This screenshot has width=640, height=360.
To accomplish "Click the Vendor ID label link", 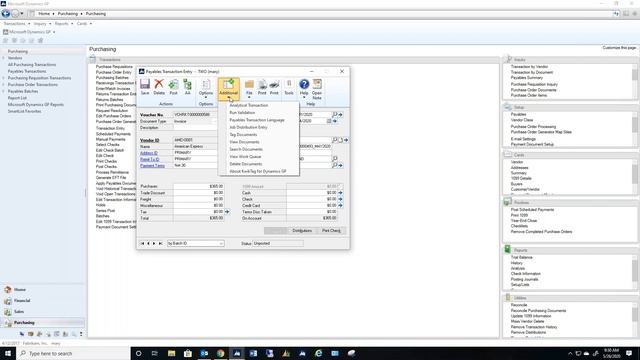I will (x=149, y=140).
